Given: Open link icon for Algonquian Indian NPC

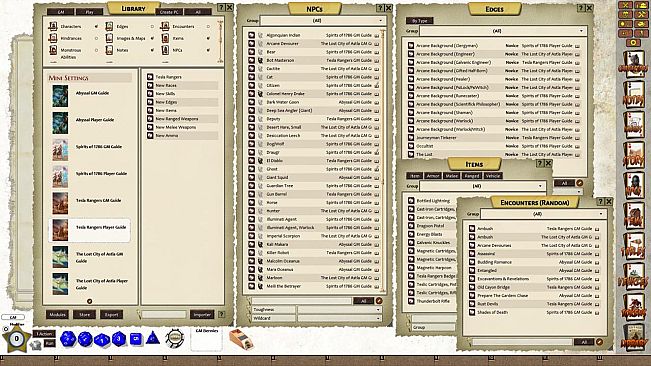Looking at the screenshot, I should 252,35.
